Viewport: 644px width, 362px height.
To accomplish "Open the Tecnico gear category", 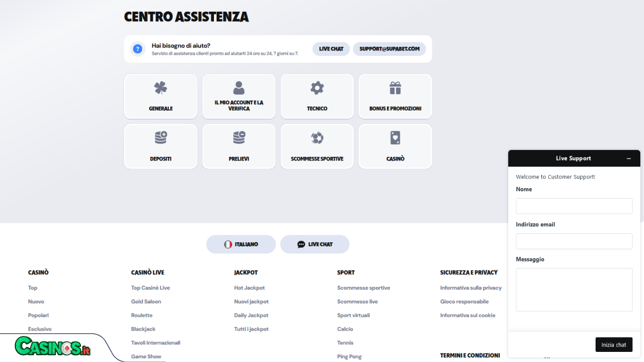I will click(317, 96).
